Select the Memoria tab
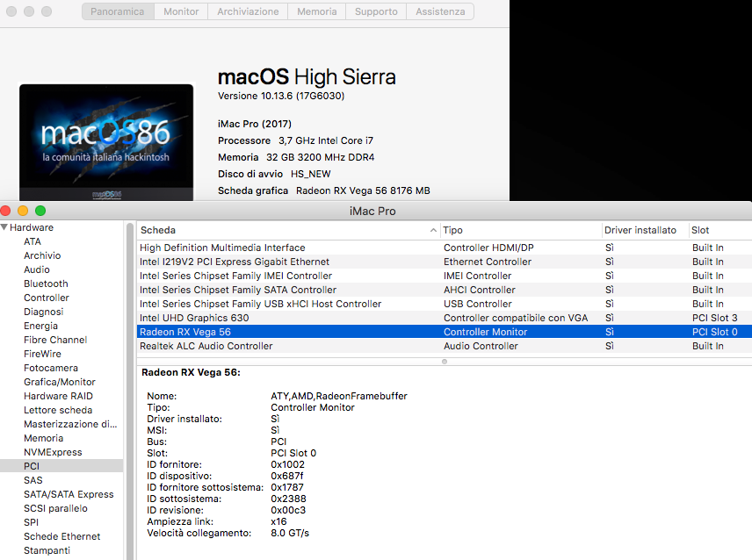This screenshot has height=560, width=752. pos(316,11)
